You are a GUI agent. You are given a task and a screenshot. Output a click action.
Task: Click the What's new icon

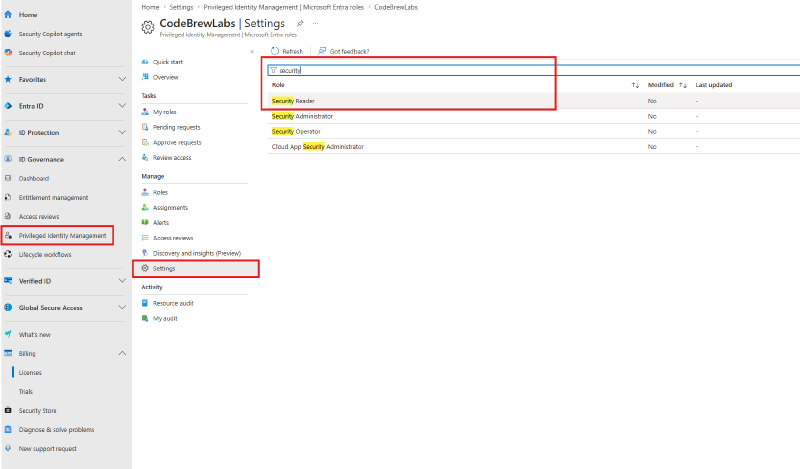8,334
